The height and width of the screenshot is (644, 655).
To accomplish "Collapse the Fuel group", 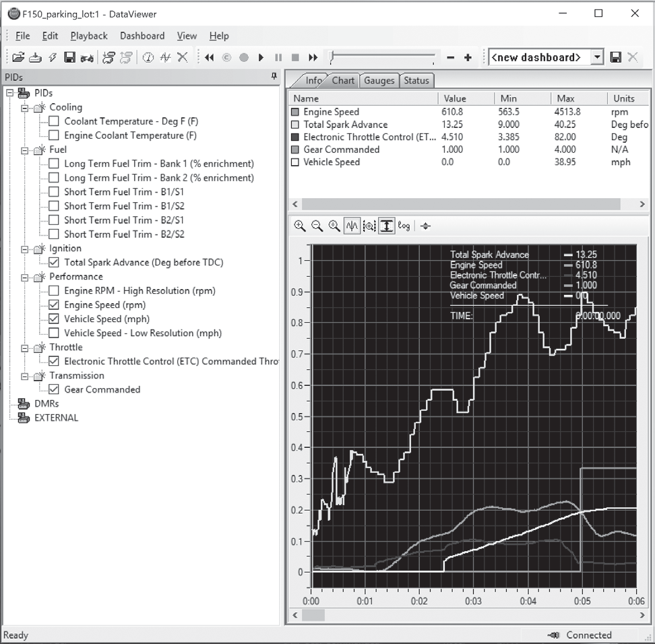I will click(x=25, y=151).
